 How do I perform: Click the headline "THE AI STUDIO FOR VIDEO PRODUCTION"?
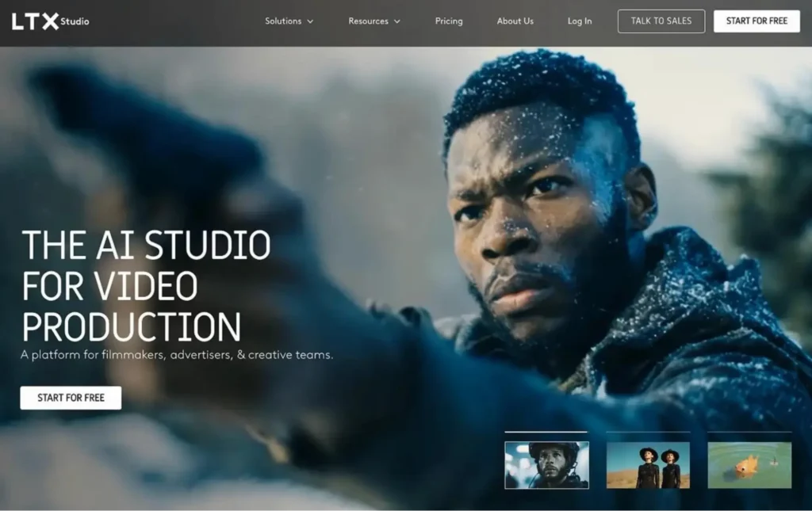pyautogui.click(x=146, y=285)
